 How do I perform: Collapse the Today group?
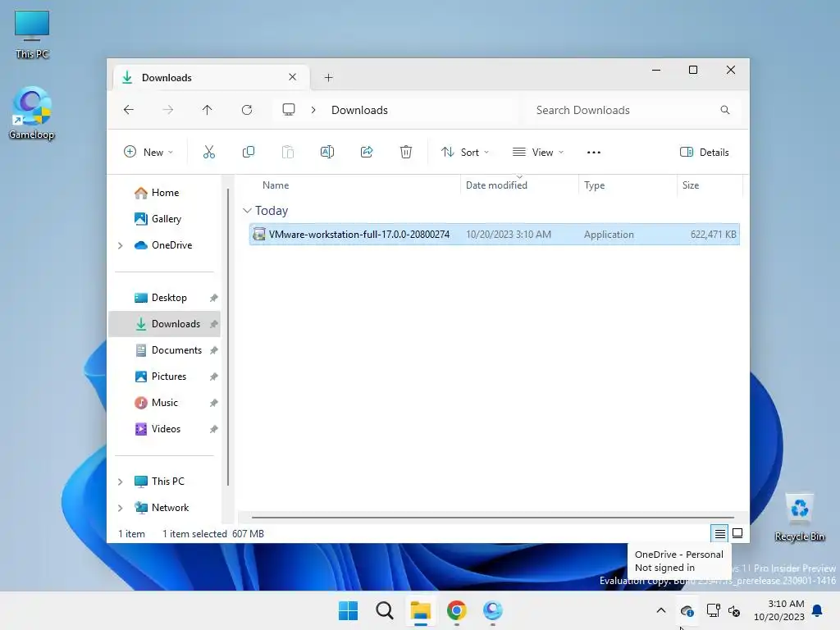pos(247,211)
